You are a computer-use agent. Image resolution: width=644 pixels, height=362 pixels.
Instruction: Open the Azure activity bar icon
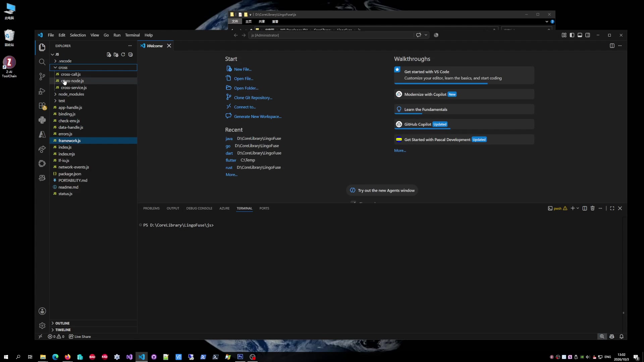42,134
